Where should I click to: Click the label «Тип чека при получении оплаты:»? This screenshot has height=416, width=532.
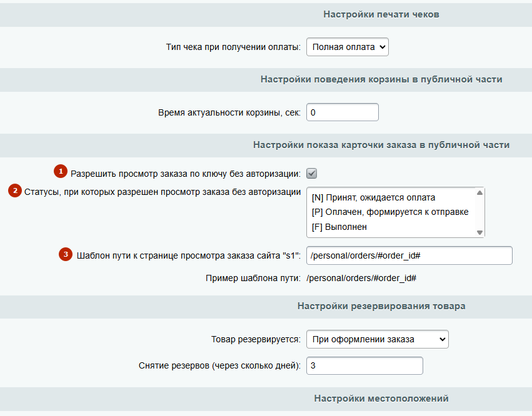233,47
